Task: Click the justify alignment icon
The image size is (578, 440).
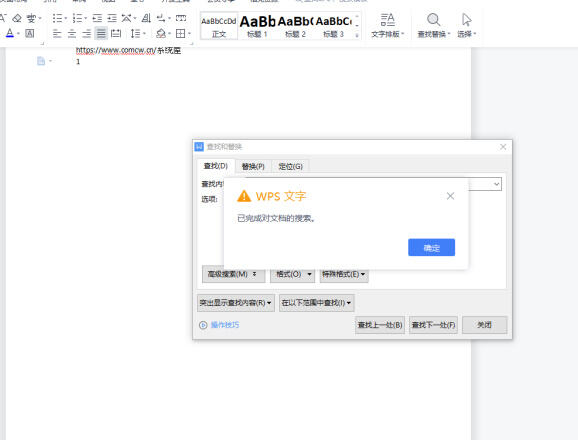Action: (101, 34)
